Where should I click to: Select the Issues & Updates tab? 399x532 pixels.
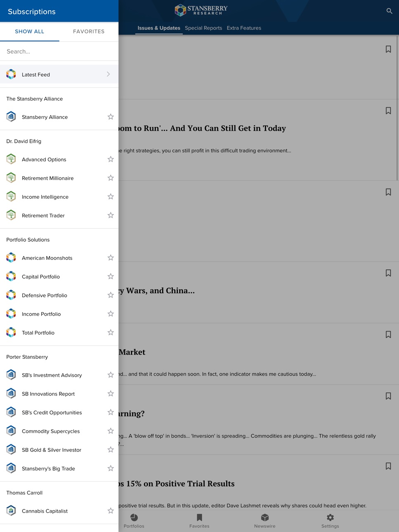pos(159,28)
